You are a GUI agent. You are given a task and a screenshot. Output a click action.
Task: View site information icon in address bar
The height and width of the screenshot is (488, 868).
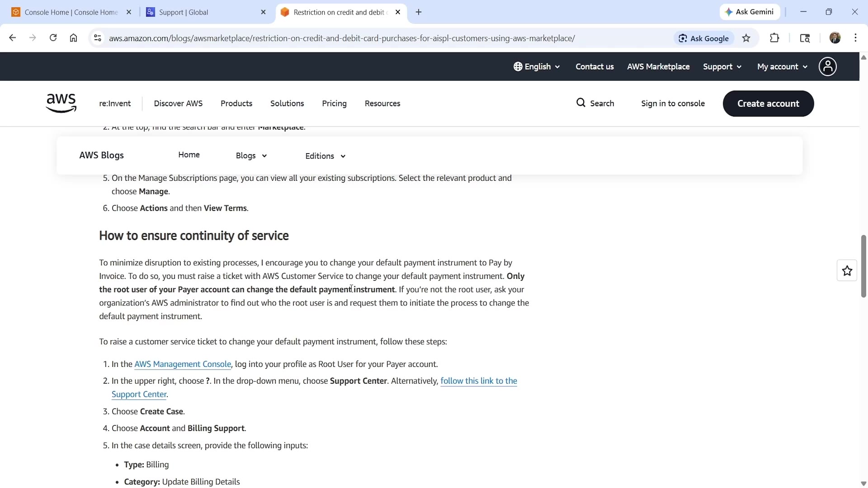97,38
